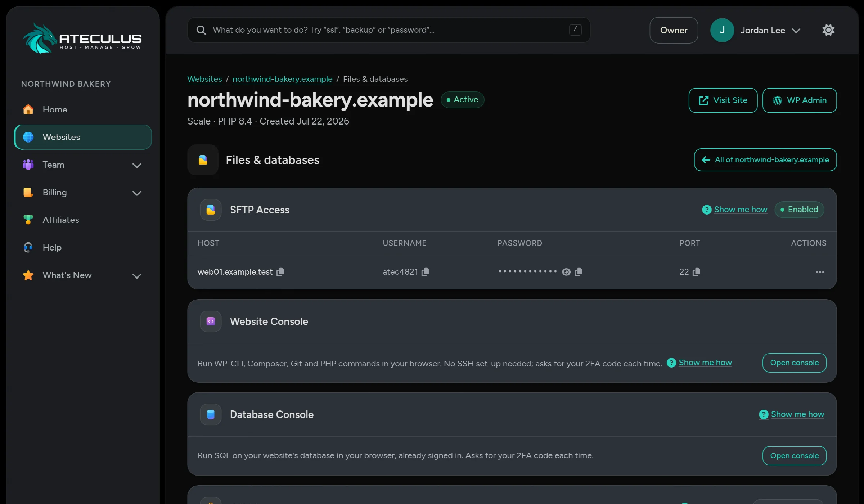Click the Visit Site button
The width and height of the screenshot is (864, 504).
(723, 100)
